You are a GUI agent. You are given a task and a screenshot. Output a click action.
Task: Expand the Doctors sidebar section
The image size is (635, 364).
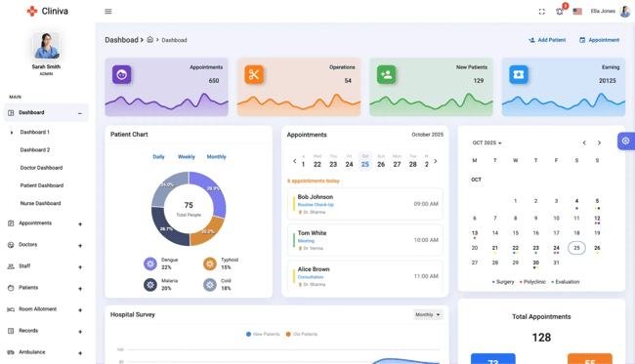coord(80,246)
